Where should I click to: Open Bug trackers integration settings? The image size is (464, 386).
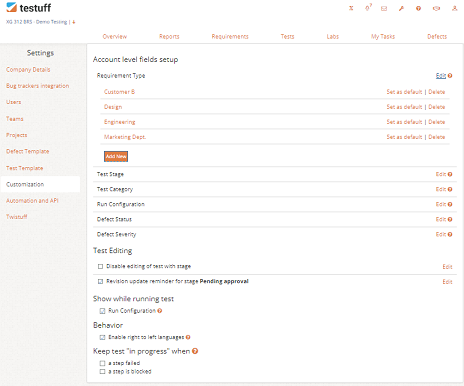37,86
